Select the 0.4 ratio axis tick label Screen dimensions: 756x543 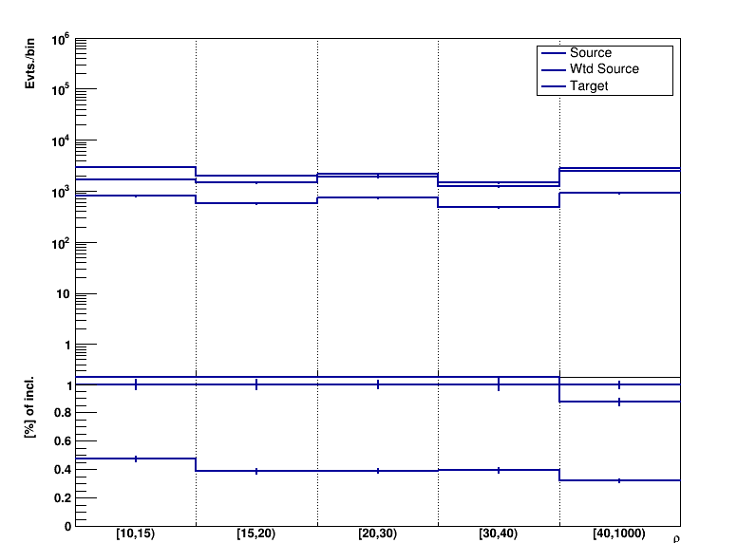(x=61, y=469)
